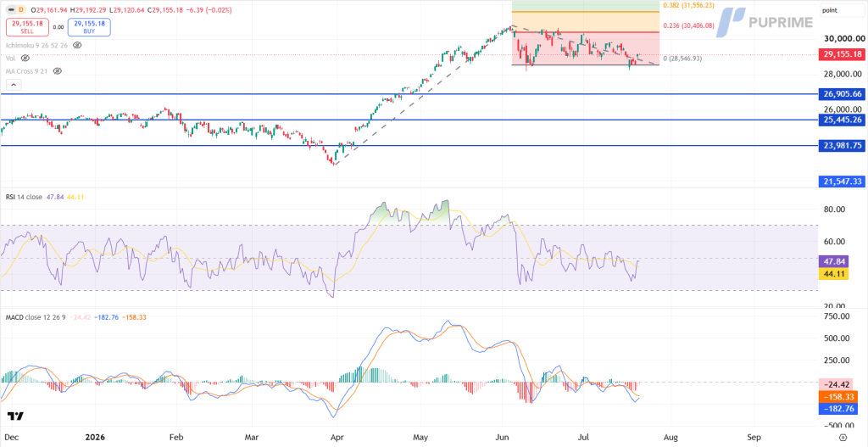The image size is (868, 447).
Task: Select the Vol indicator legend label
Action: pyautogui.click(x=10, y=58)
